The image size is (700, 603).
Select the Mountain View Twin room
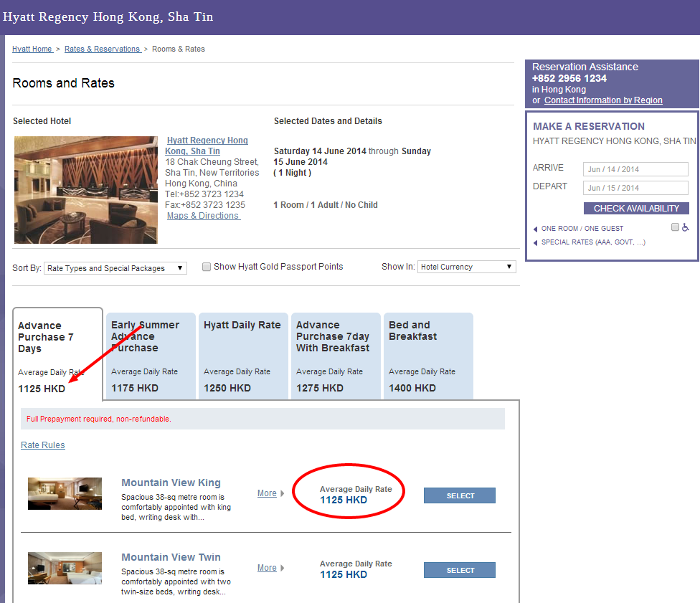pyautogui.click(x=459, y=570)
